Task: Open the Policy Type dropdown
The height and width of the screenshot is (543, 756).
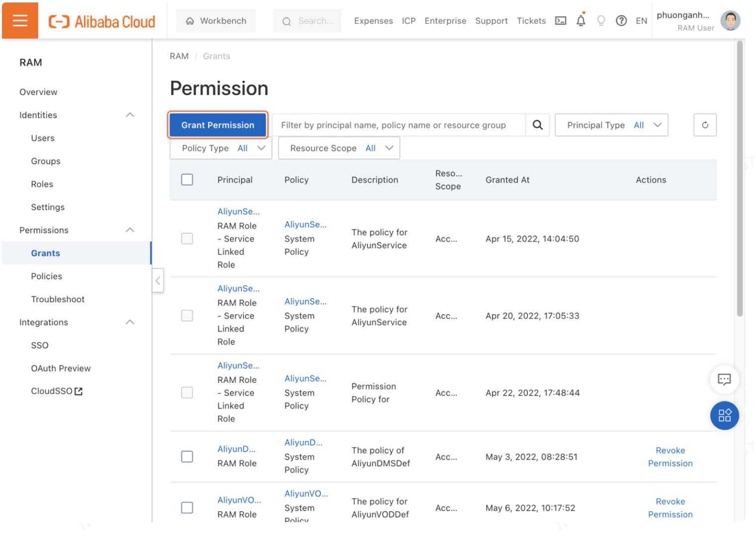Action: (x=221, y=148)
